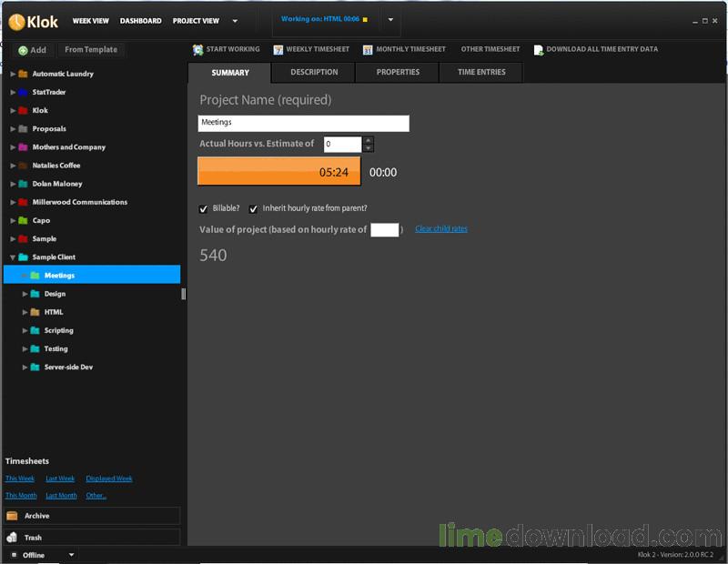
Task: Decrease the estimate hours stepper down arrow
Action: click(369, 148)
